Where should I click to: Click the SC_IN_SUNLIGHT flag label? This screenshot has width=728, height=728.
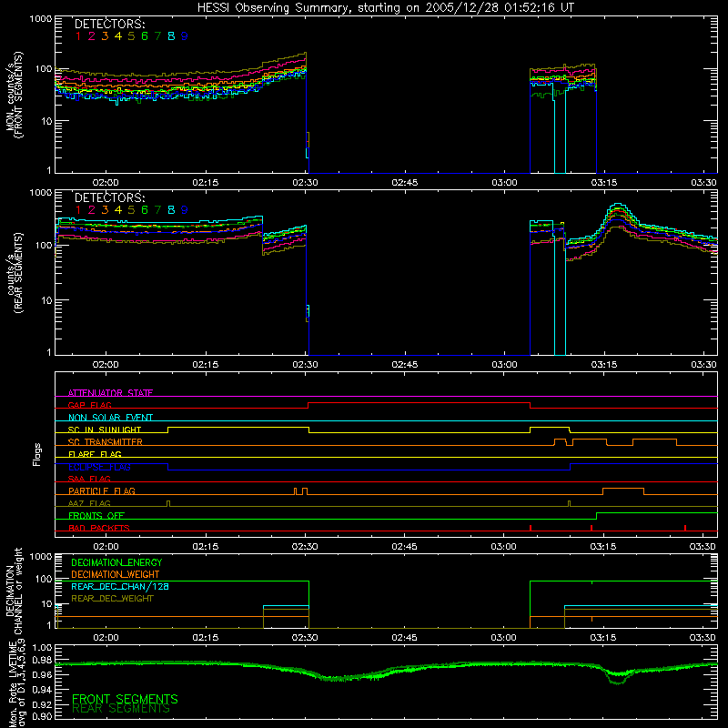click(105, 430)
